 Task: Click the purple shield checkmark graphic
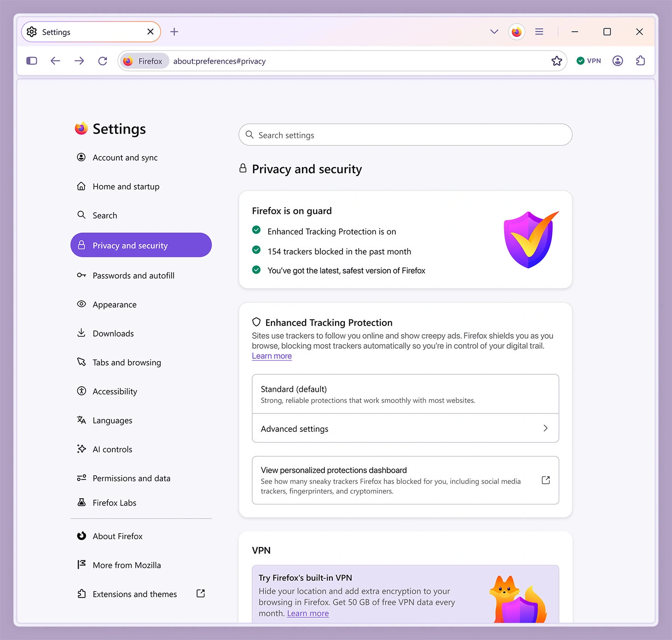point(531,239)
